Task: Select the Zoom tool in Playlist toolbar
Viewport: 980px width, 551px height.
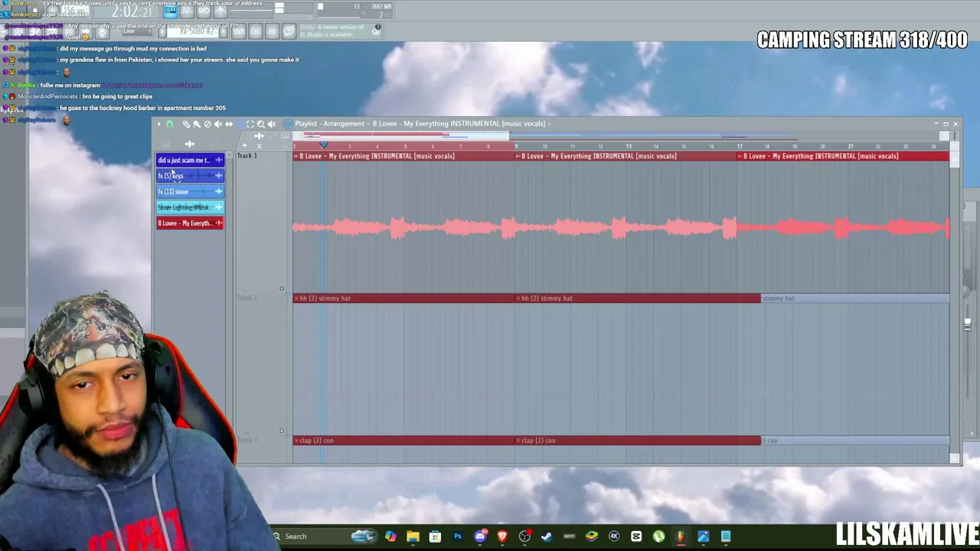Action: (261, 124)
